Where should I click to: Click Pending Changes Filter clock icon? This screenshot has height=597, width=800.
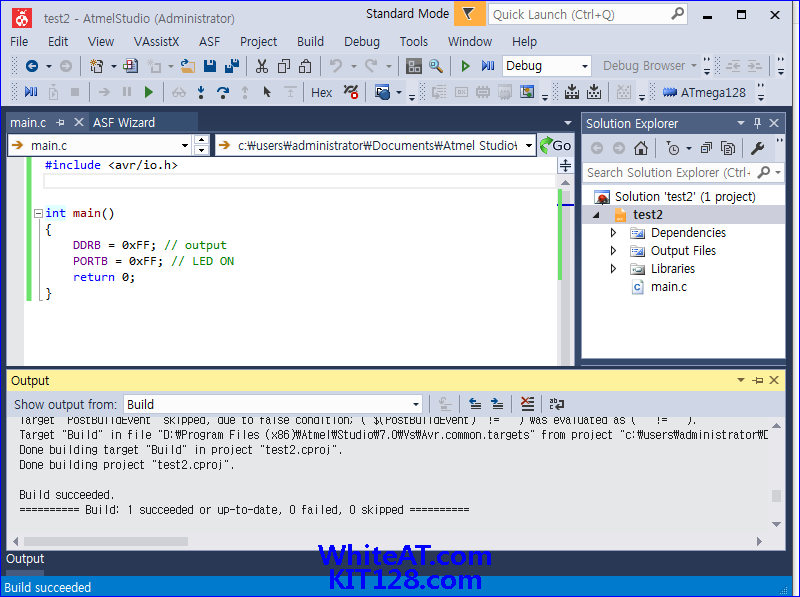673,148
